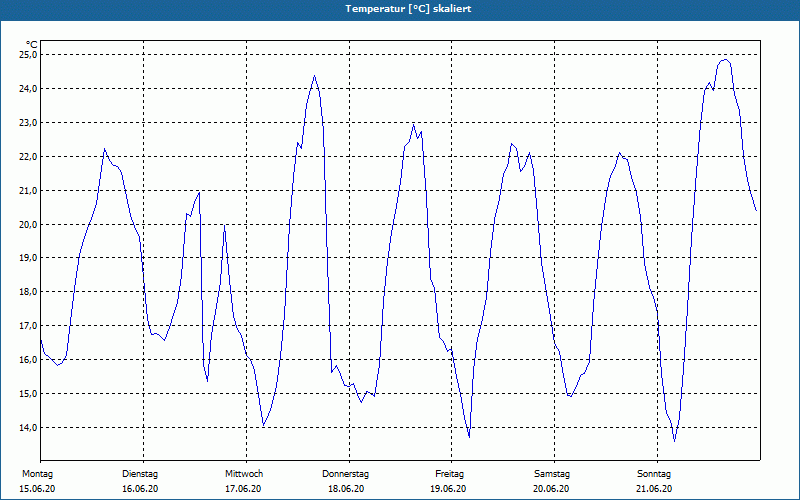The height and width of the screenshot is (500, 800).
Task: Click the 15,0 axis label
Action: coord(28,393)
